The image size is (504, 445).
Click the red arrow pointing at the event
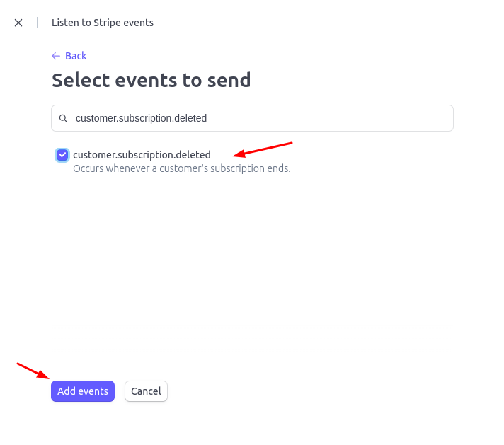tap(263, 149)
